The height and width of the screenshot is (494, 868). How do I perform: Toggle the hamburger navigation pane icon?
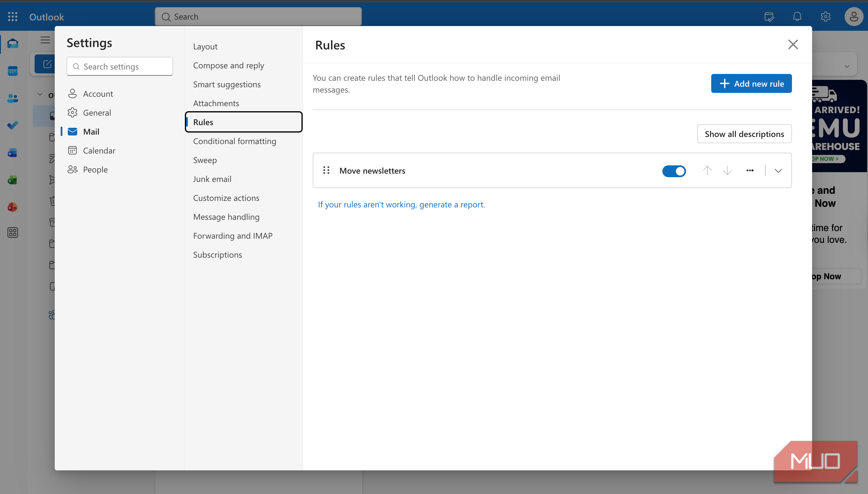(45, 40)
